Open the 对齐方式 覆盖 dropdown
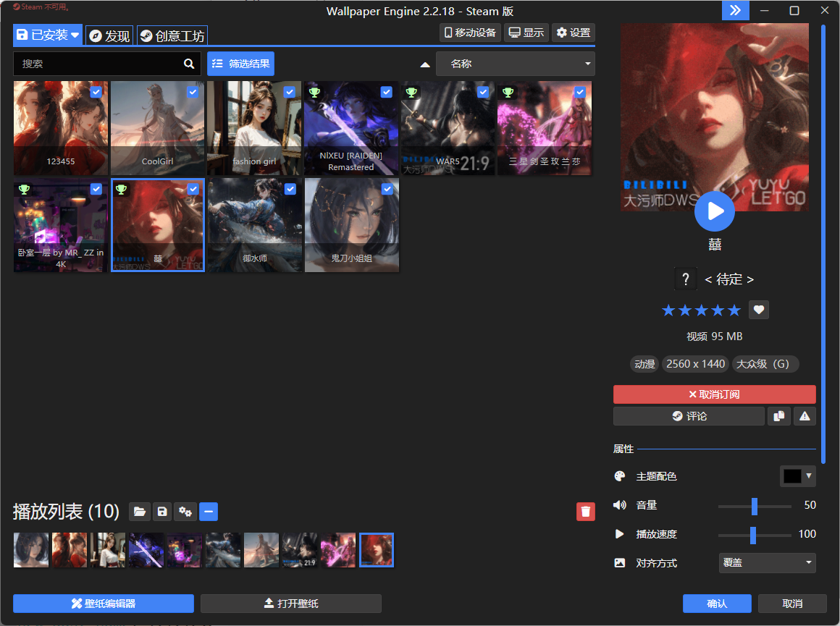The width and height of the screenshot is (840, 626). point(767,563)
